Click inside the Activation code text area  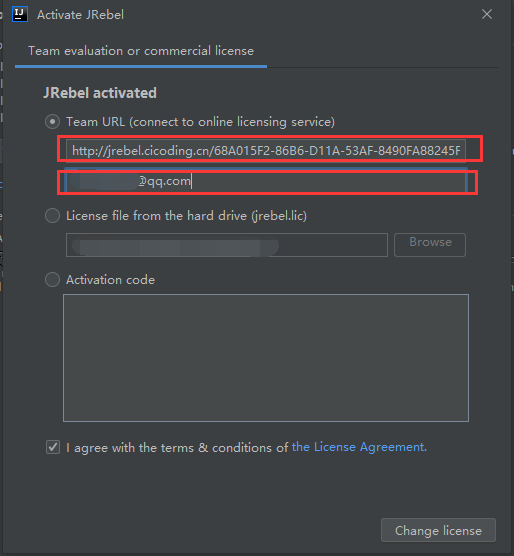[x=266, y=358]
